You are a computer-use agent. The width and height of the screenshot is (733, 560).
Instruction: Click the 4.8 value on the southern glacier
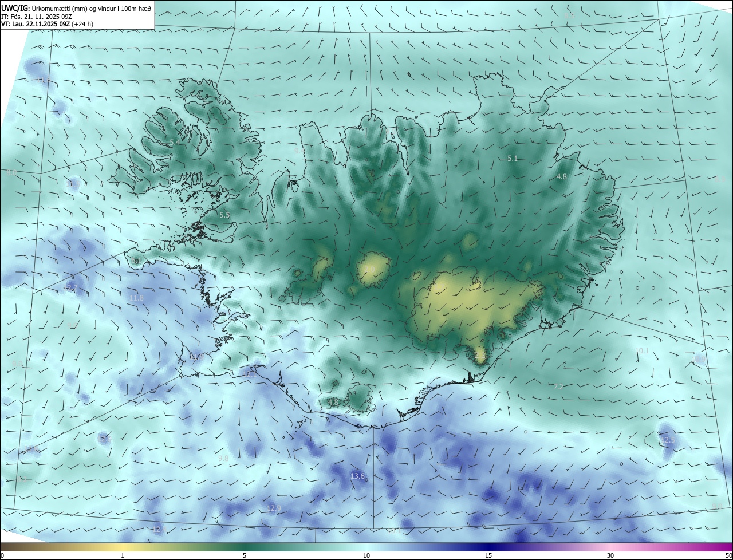(x=333, y=403)
